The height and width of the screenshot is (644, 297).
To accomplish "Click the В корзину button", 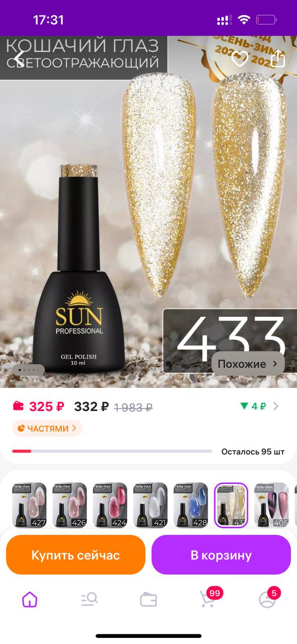I will pos(221,555).
